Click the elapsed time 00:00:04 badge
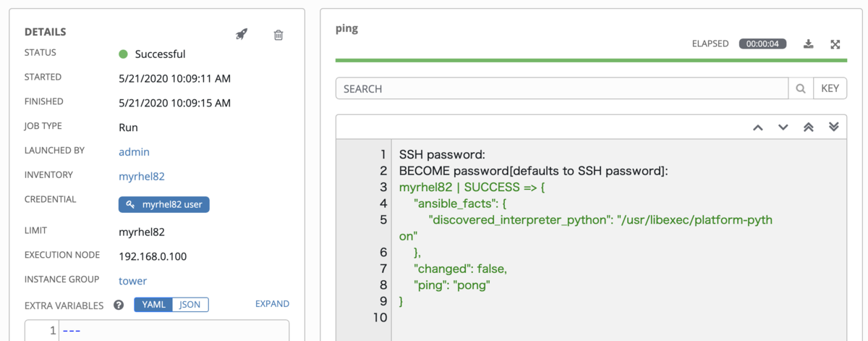The width and height of the screenshot is (868, 341). tap(762, 43)
